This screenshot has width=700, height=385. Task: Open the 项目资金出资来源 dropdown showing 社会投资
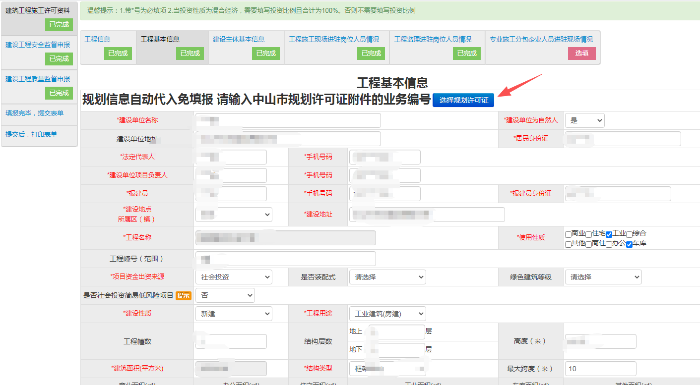(233, 277)
